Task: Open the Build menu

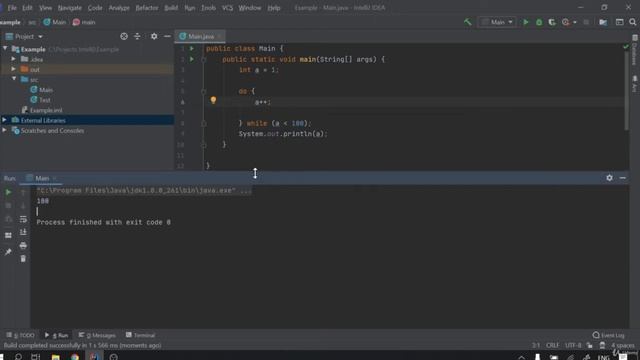Action: [171, 8]
